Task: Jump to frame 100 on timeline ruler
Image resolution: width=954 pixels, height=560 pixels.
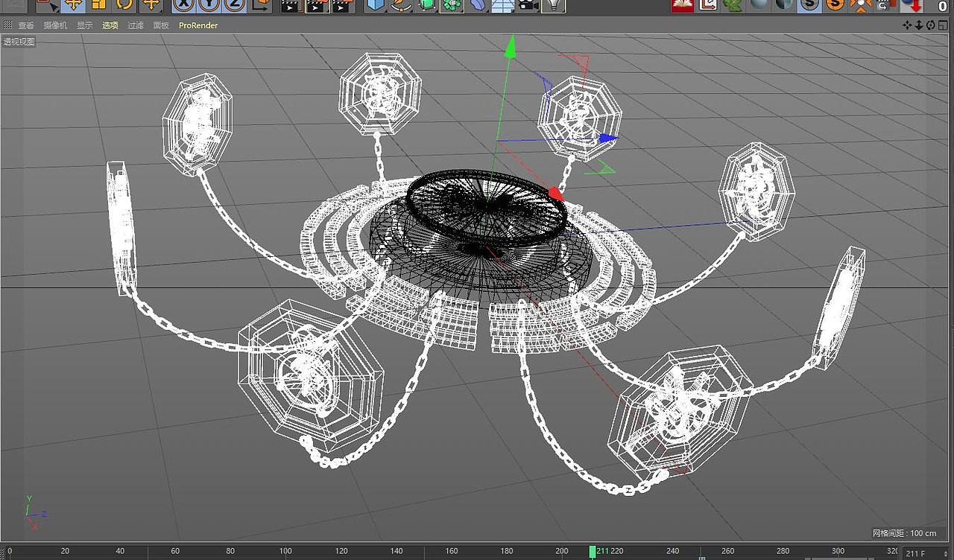Action: (285, 551)
